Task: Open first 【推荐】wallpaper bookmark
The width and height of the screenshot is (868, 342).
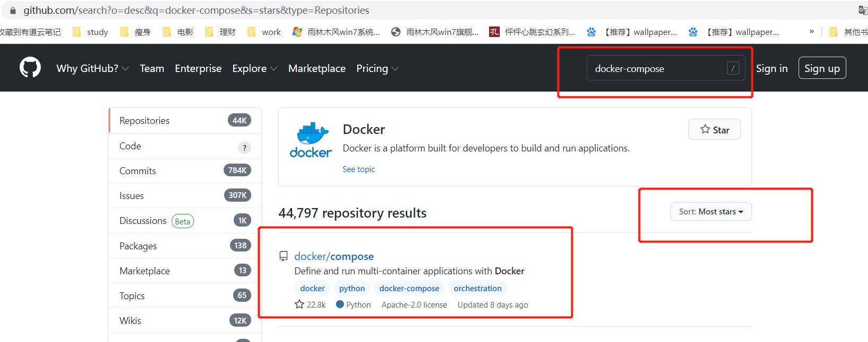Action: 632,32
